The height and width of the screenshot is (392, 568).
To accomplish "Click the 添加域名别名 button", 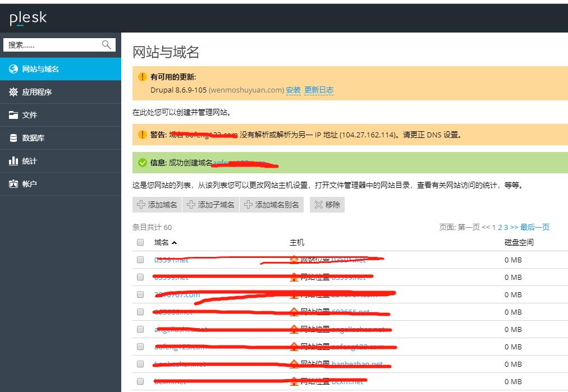I will (x=272, y=205).
